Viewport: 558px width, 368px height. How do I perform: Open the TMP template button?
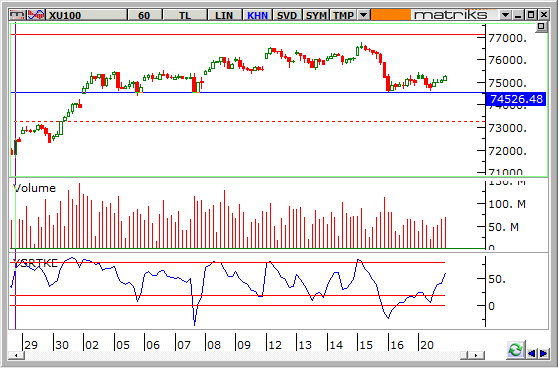pyautogui.click(x=343, y=15)
